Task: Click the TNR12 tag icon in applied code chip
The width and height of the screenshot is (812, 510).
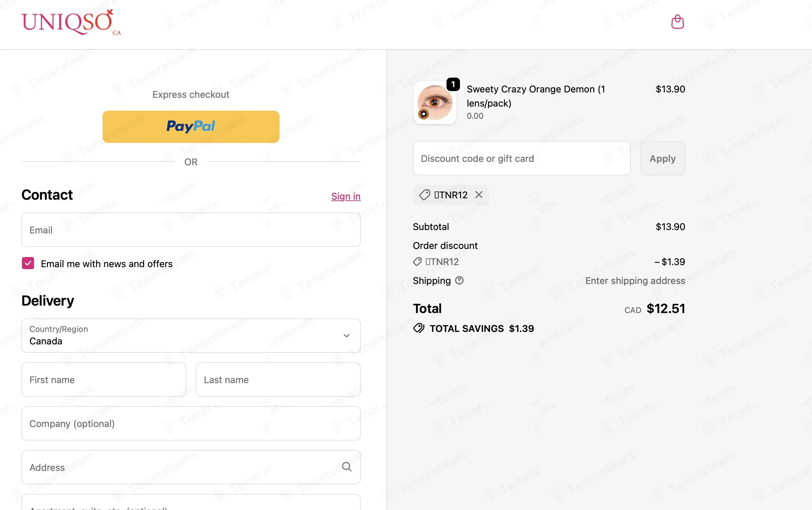Action: 424,195
